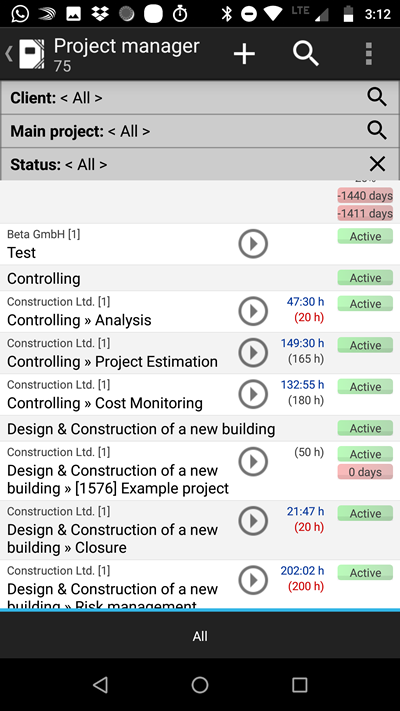Start timer for building » Closure
The width and height of the screenshot is (400, 711).
click(253, 521)
